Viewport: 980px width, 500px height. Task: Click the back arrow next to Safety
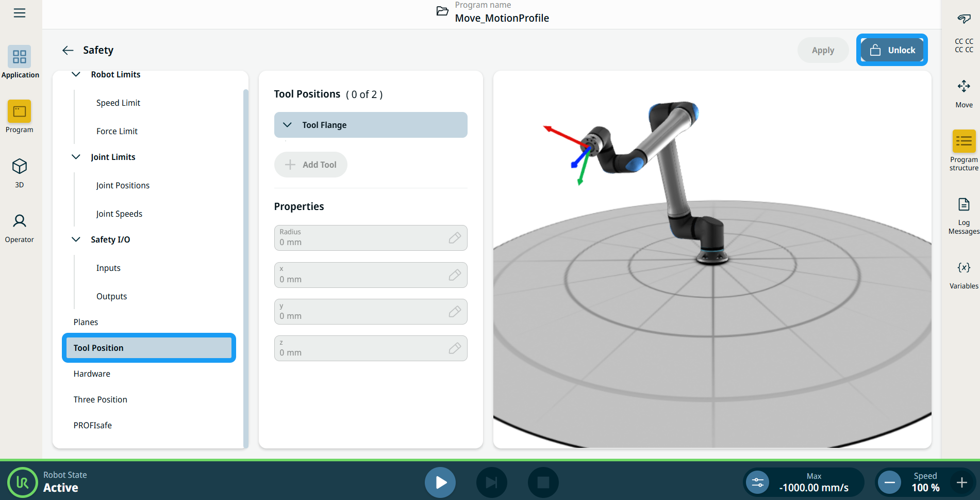tap(68, 50)
